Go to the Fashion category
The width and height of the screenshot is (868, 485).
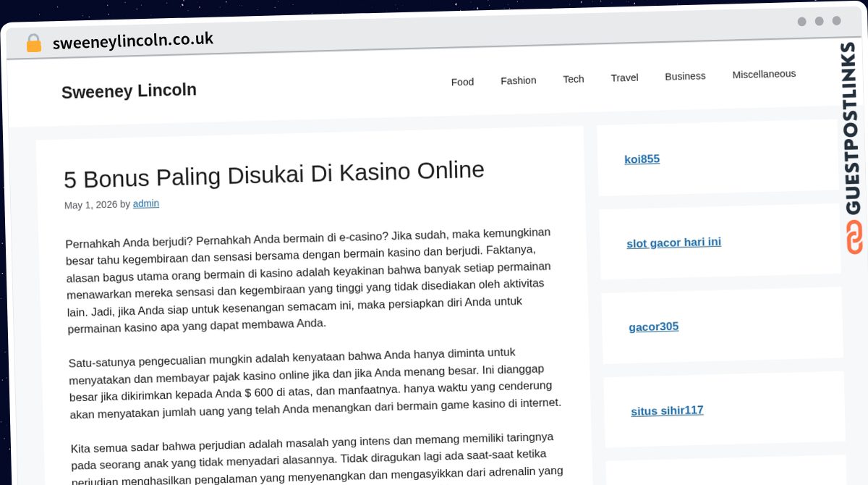pyautogui.click(x=518, y=80)
